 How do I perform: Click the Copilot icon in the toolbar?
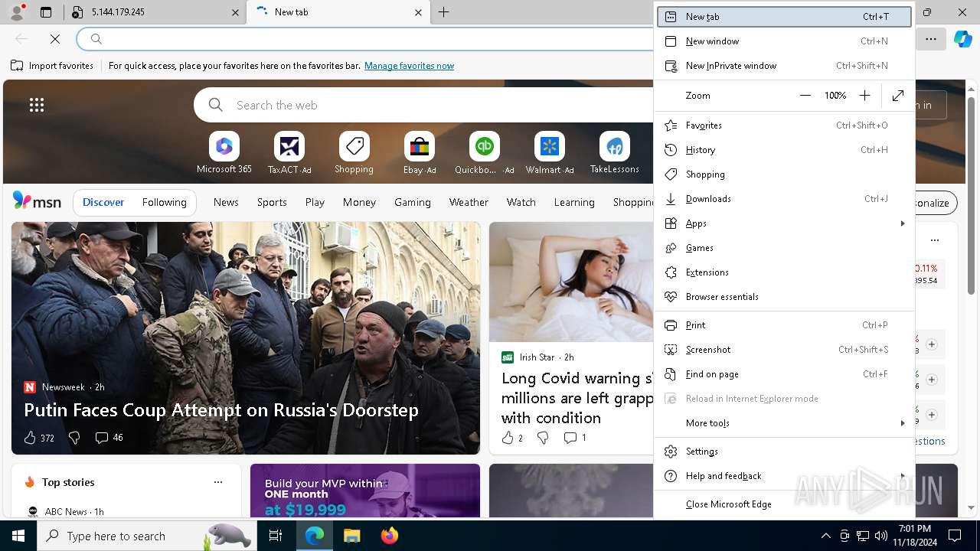pyautogui.click(x=962, y=38)
